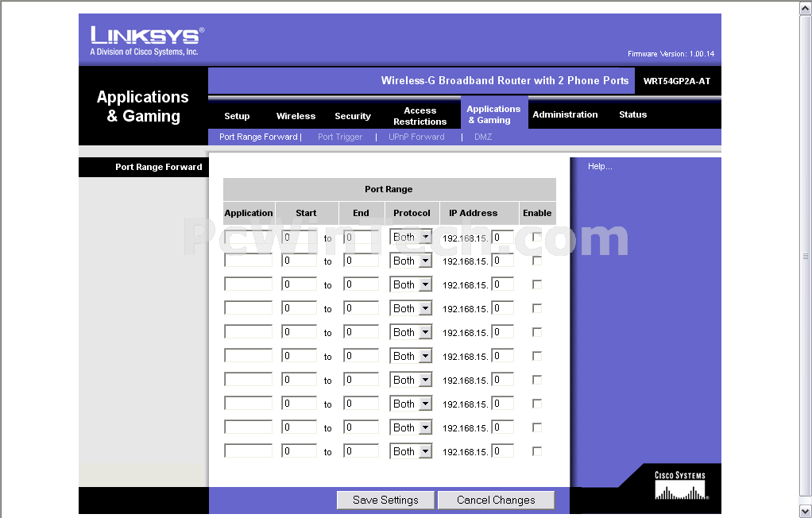Select the Administration tab
This screenshot has width=812, height=518.
click(565, 114)
